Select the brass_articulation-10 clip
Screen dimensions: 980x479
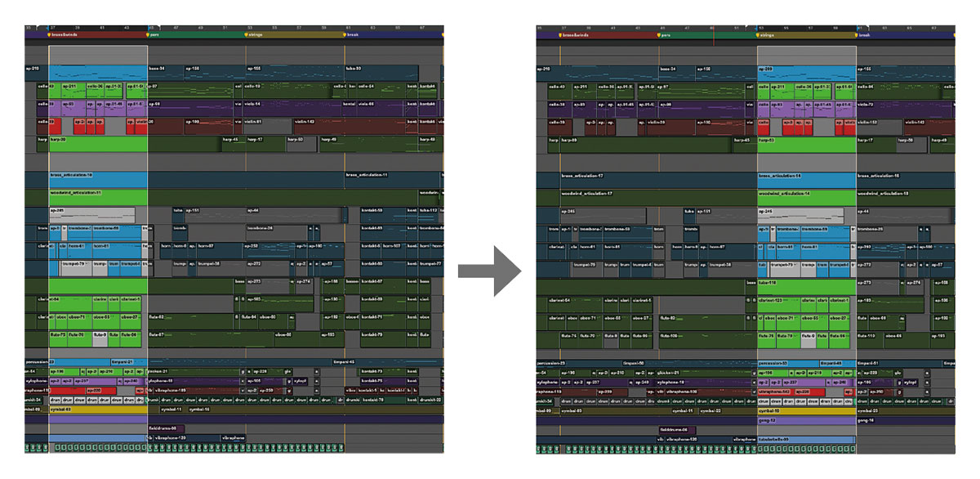[98, 180]
